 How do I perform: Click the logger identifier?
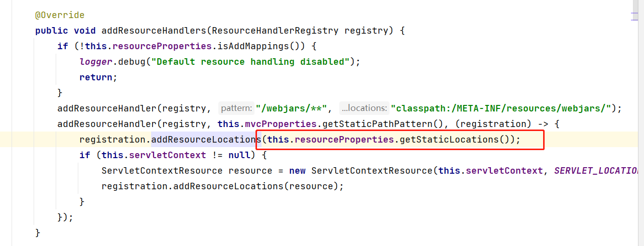(96, 62)
